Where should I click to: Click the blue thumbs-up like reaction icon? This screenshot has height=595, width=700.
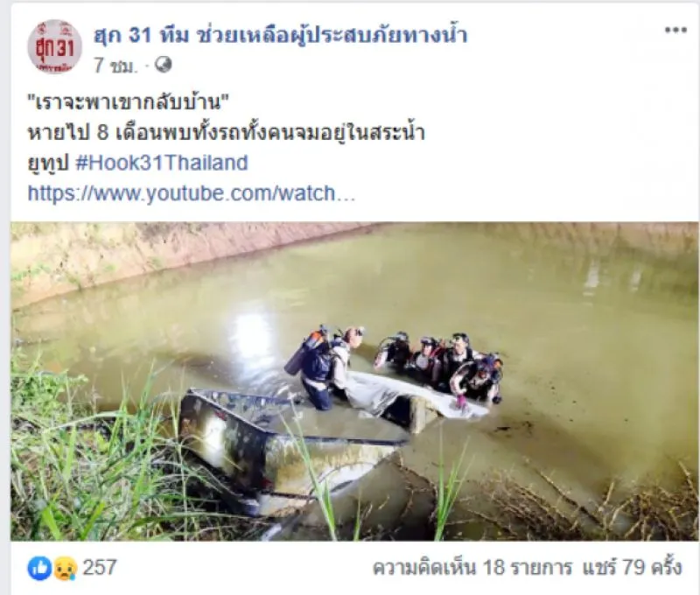click(x=39, y=568)
